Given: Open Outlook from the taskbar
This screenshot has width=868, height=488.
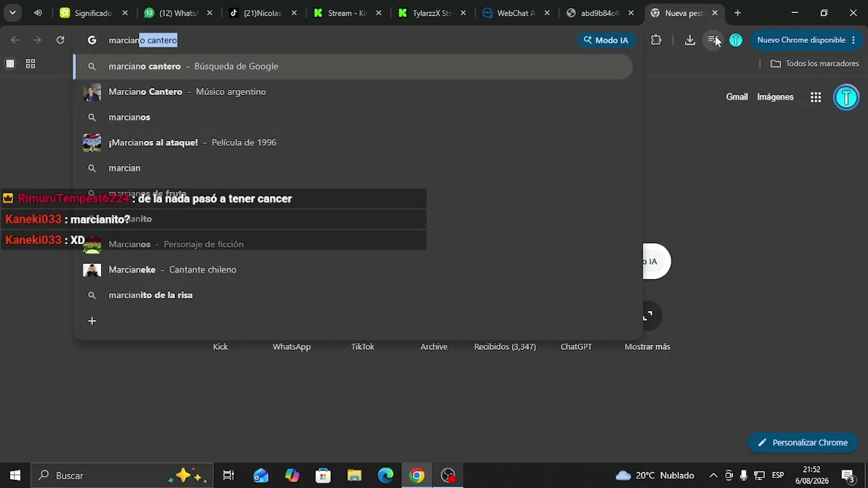Looking at the screenshot, I should pyautogui.click(x=261, y=476).
